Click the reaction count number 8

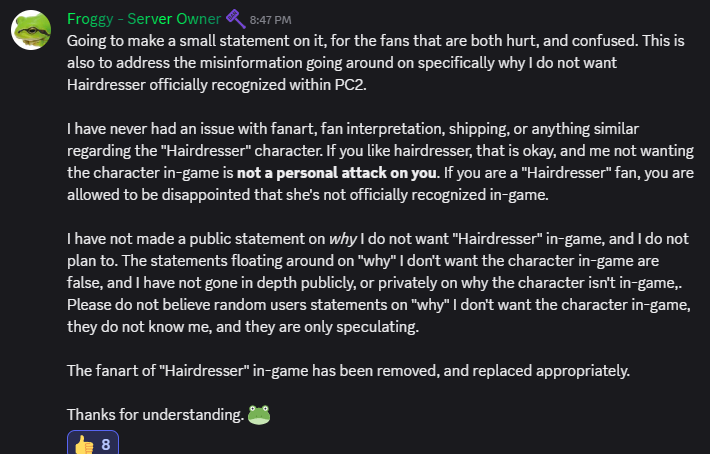point(106,441)
